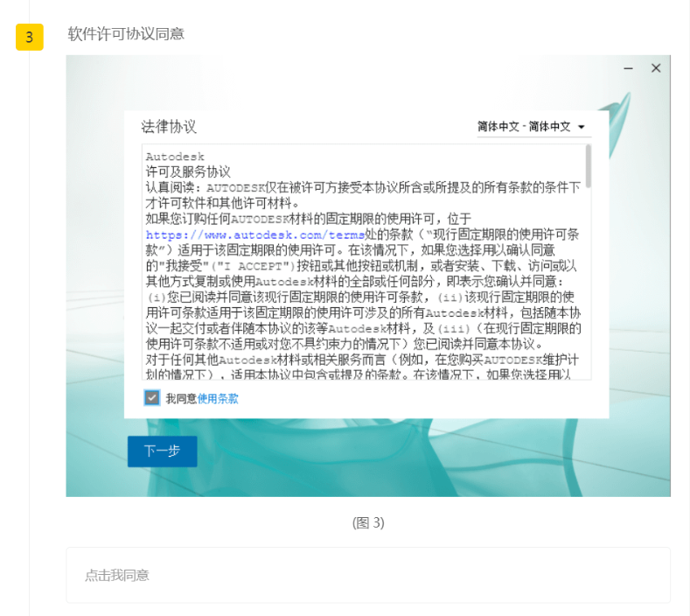Click the scrollbar track below the thumb
Image resolution: width=690 pixels, height=616 pixels.
click(589, 289)
